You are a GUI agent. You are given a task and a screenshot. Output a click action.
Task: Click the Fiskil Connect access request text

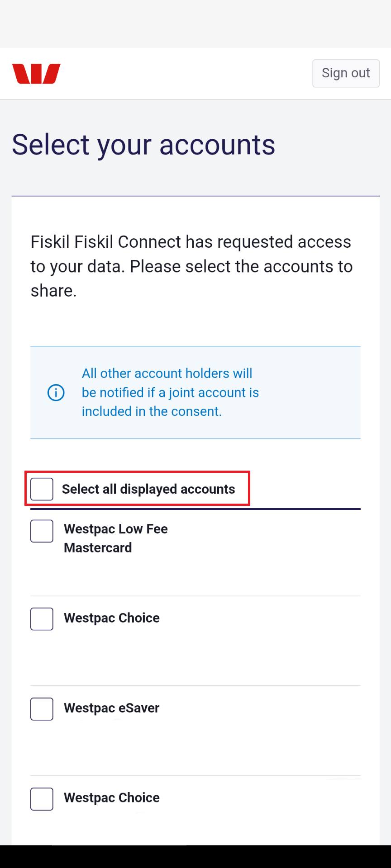(x=191, y=266)
